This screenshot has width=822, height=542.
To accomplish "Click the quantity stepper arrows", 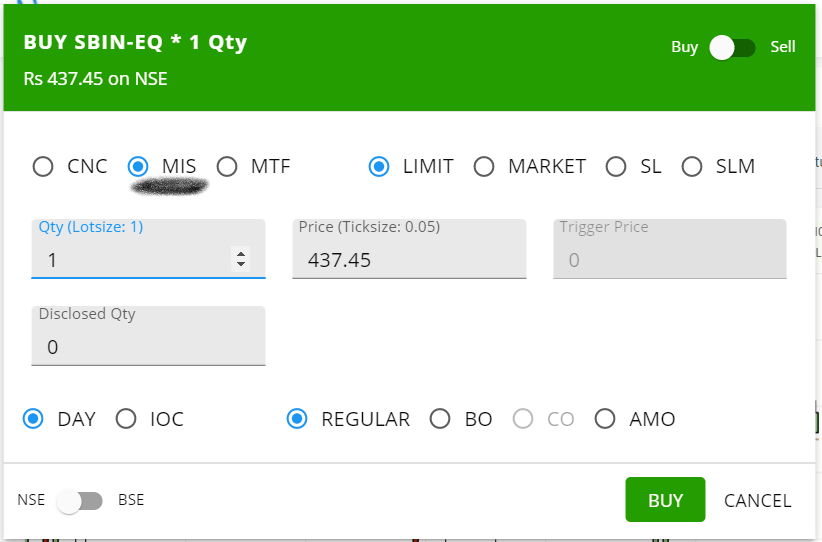I will [x=241, y=259].
